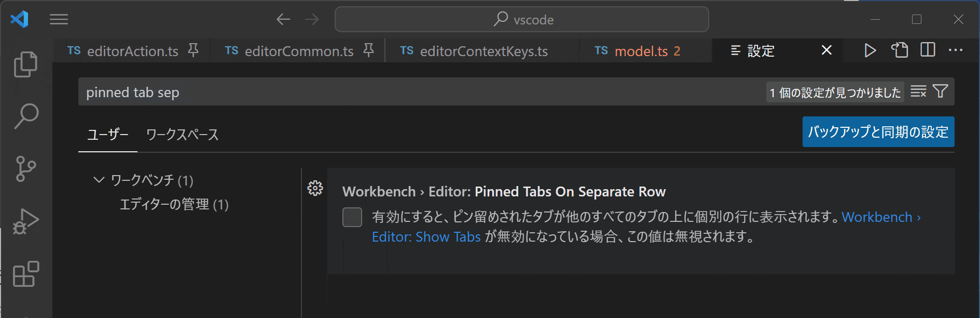980x318 pixels.
Task: Unpin the editorAction.ts tab
Action: pos(193,50)
